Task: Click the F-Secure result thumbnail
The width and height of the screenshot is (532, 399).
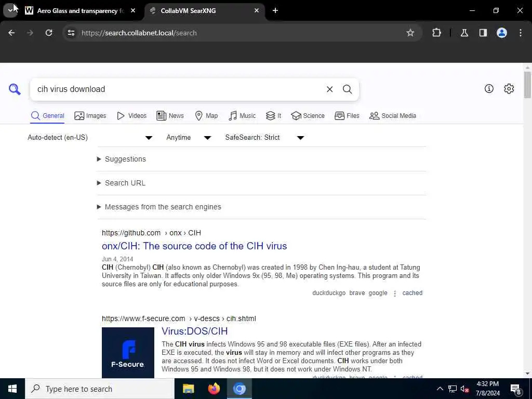Action: pos(128,353)
